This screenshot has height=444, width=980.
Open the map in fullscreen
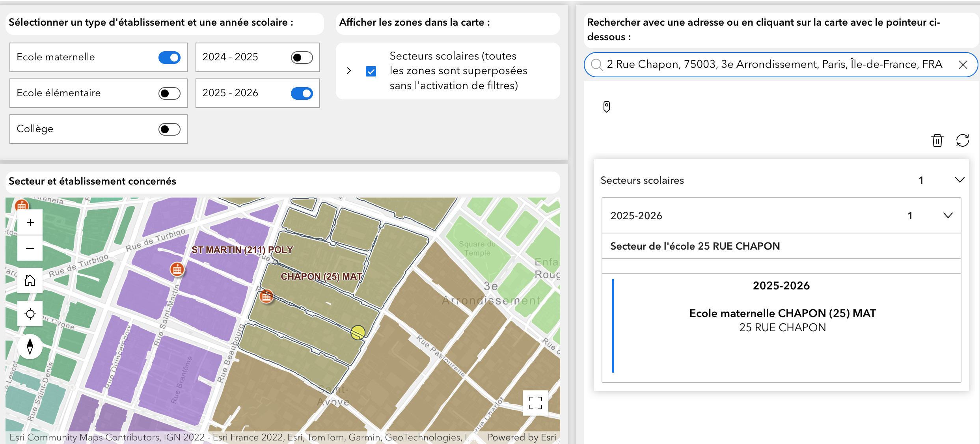tap(535, 403)
